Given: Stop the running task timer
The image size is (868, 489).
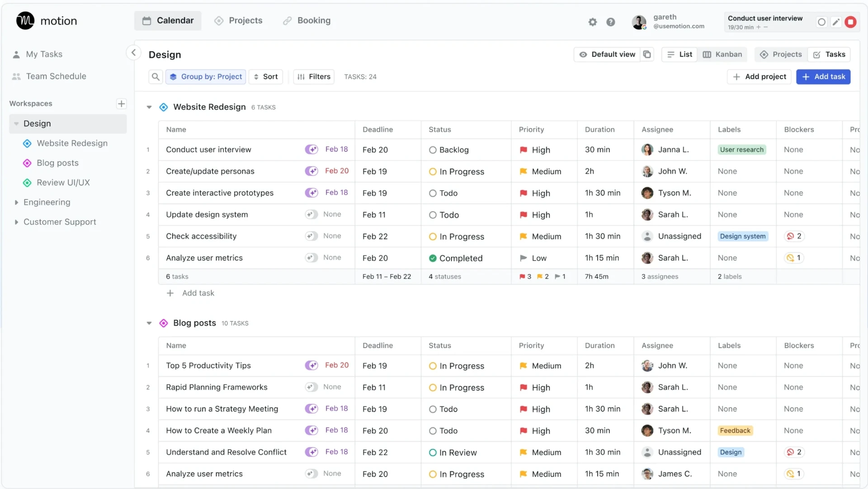Looking at the screenshot, I should point(851,21).
